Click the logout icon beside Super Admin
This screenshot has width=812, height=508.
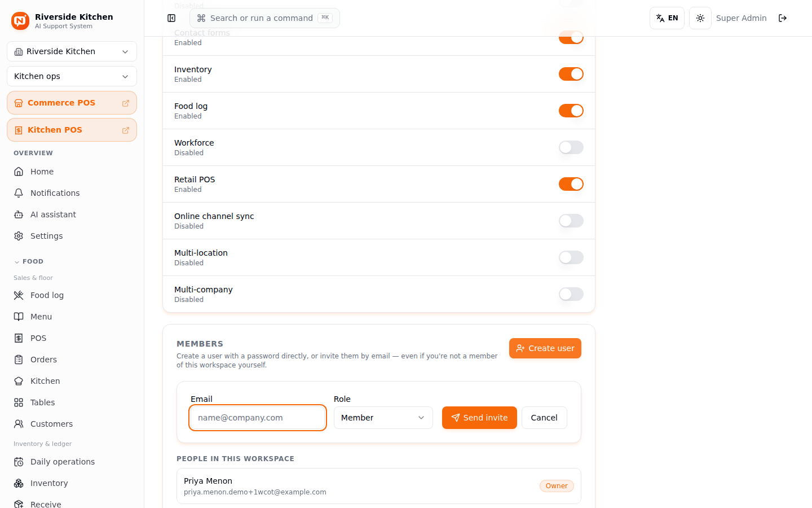coord(783,18)
